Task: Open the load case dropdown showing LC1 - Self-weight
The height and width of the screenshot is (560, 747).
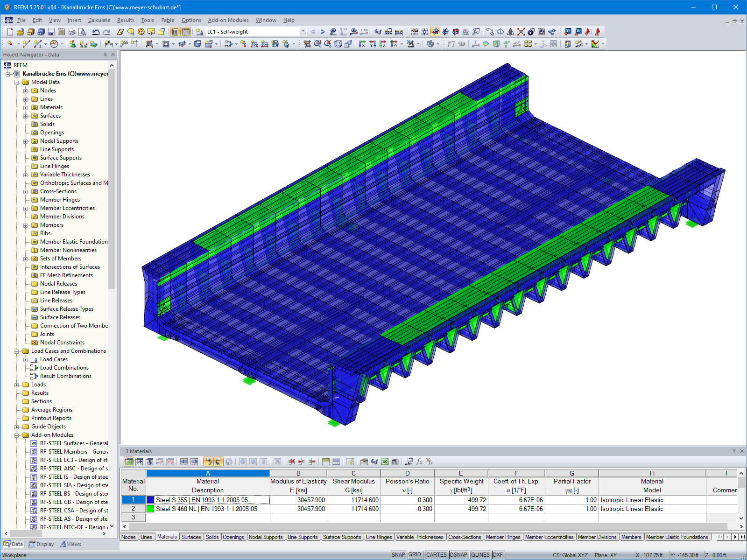Action: coord(303,32)
